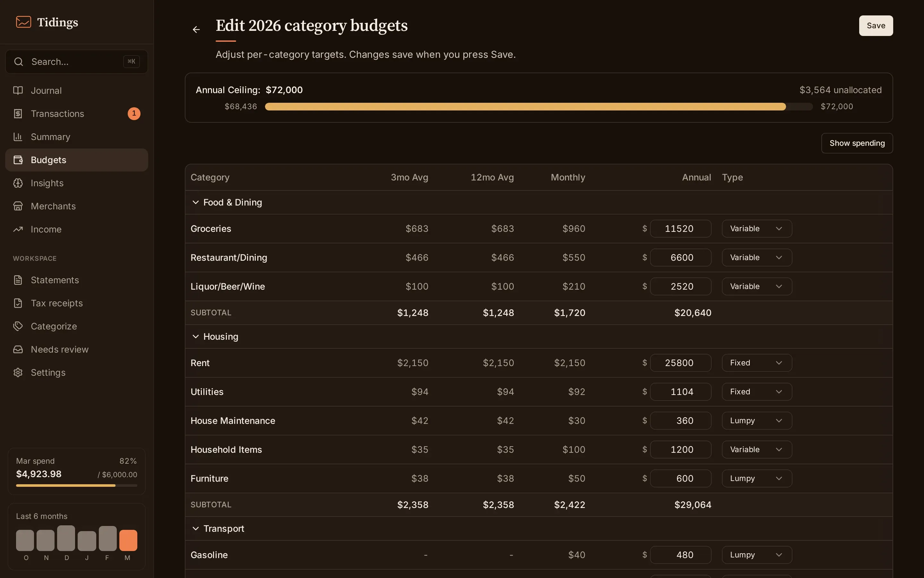Open the Restaurant/Dining type dropdown
Screen dimensions: 924x578
point(757,257)
